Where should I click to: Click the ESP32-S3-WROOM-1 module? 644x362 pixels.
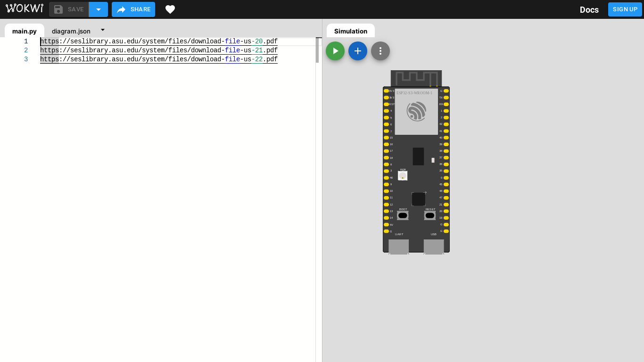coord(416,112)
